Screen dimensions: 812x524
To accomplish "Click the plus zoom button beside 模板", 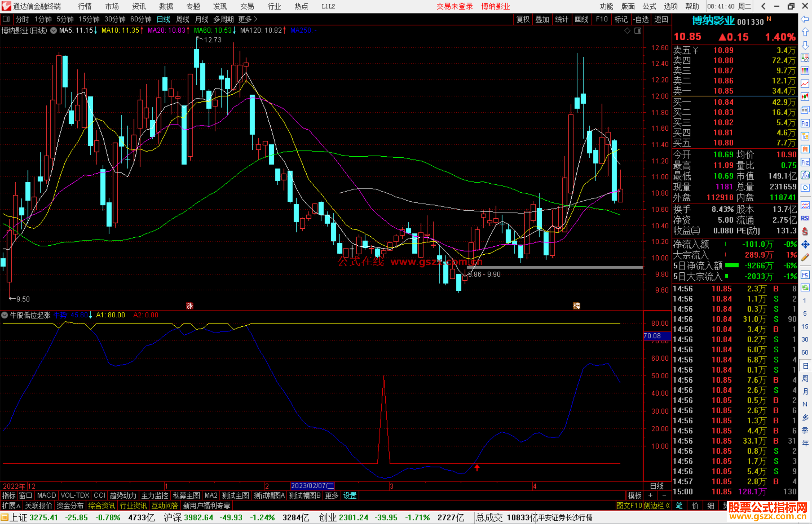I will (x=651, y=495).
